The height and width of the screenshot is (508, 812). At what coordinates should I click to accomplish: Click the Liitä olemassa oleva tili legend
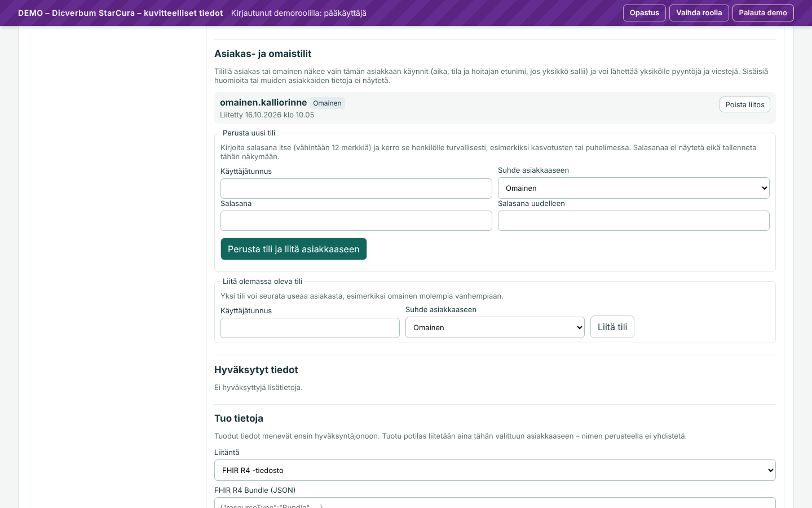tap(262, 282)
